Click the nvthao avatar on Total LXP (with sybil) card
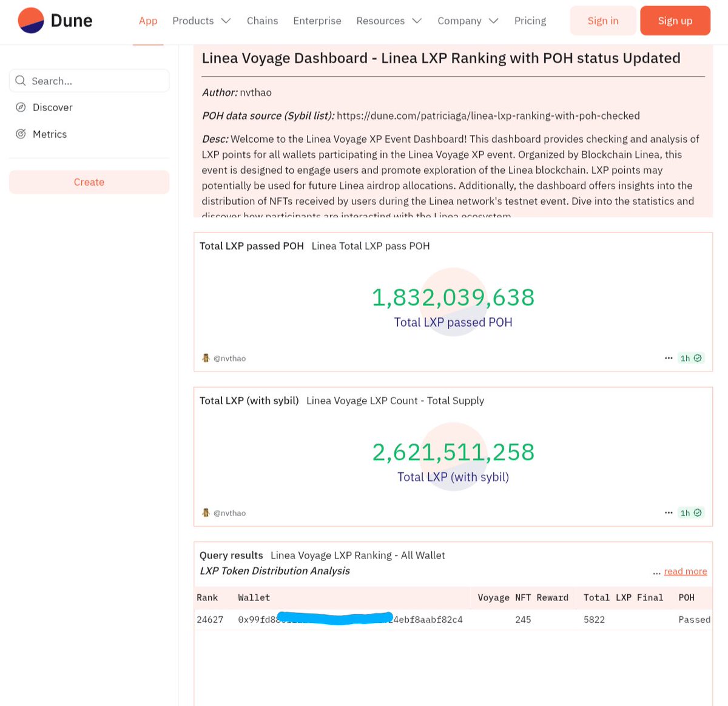The width and height of the screenshot is (728, 706). pos(206,513)
